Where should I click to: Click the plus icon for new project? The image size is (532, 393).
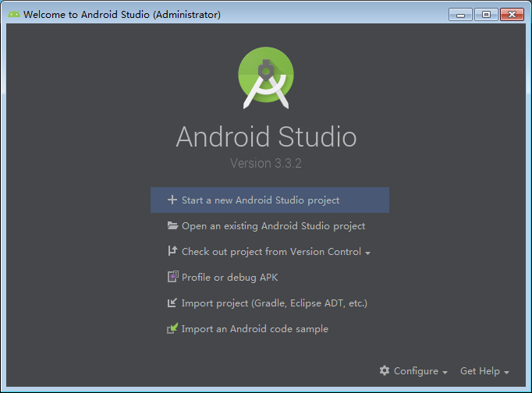[x=172, y=200]
